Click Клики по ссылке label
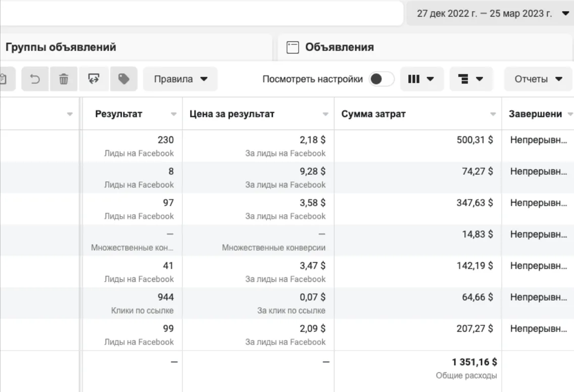Viewport: 574px width, 392px height. [x=142, y=311]
